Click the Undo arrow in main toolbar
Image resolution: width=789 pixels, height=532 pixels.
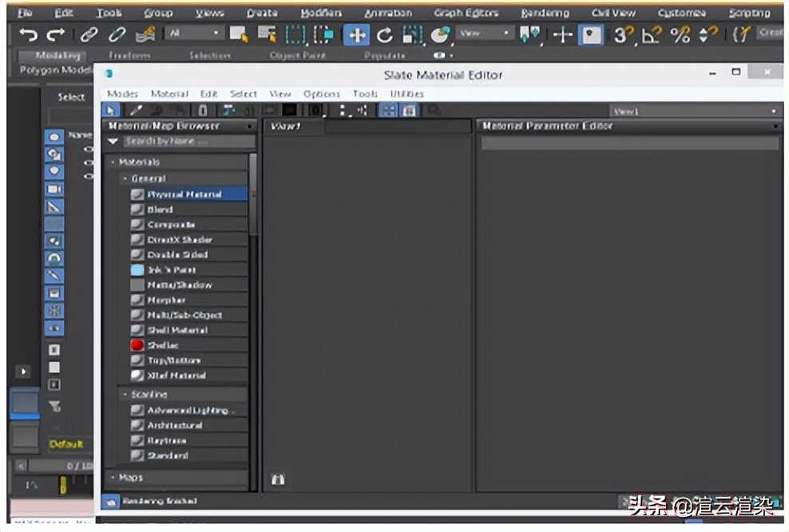pyautogui.click(x=29, y=35)
